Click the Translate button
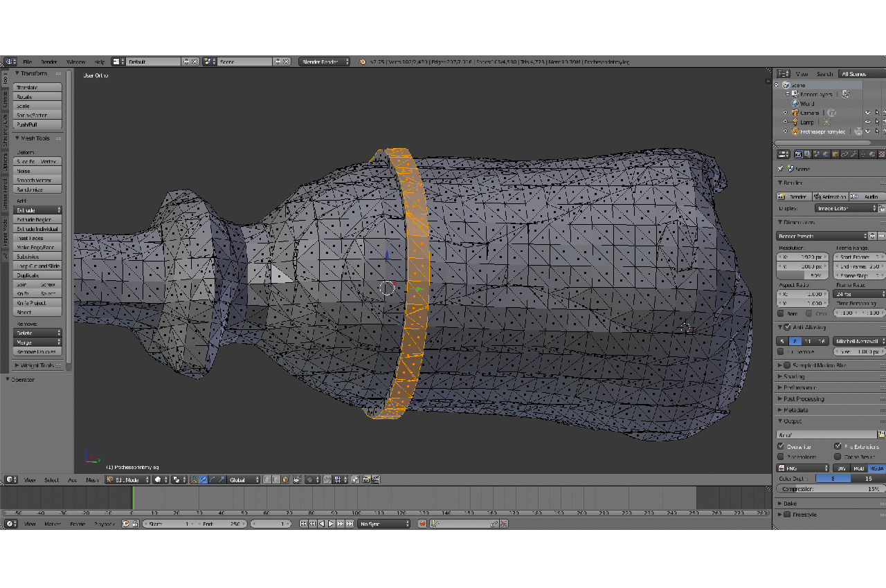This screenshot has height=588, width=886. tap(38, 88)
